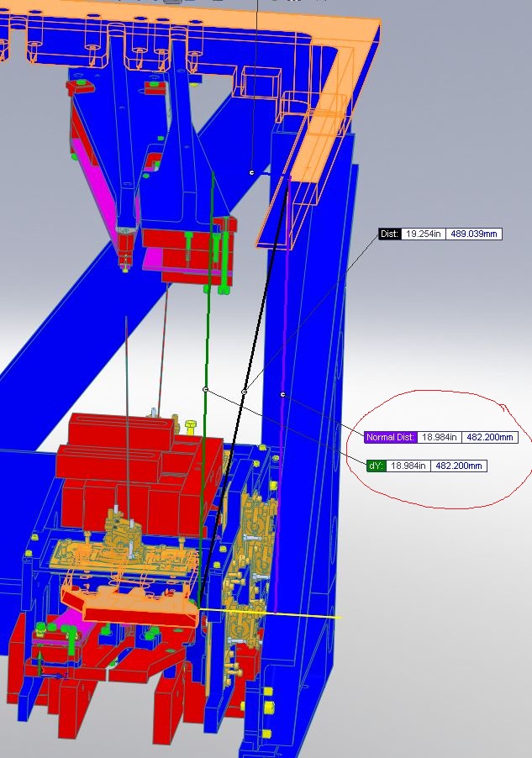532x758 pixels.
Task: Click the leader handle on the purple Normal Dist line
Action: [282, 394]
